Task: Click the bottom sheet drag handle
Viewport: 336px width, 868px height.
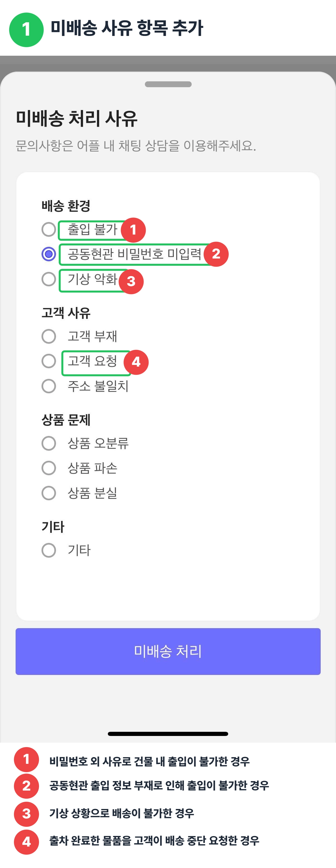Action: pos(168,84)
